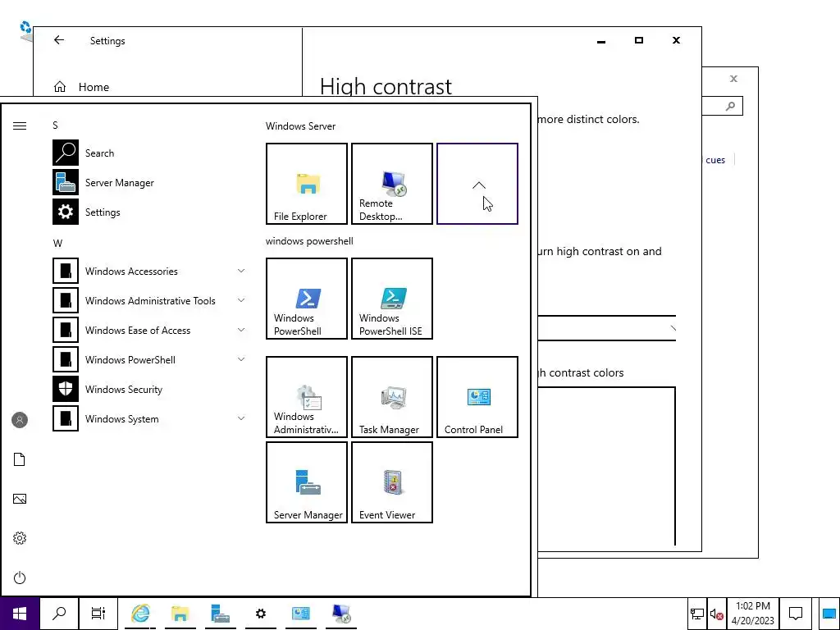Launch Server Manager from the app list
The image size is (840, 630).
coord(150,183)
